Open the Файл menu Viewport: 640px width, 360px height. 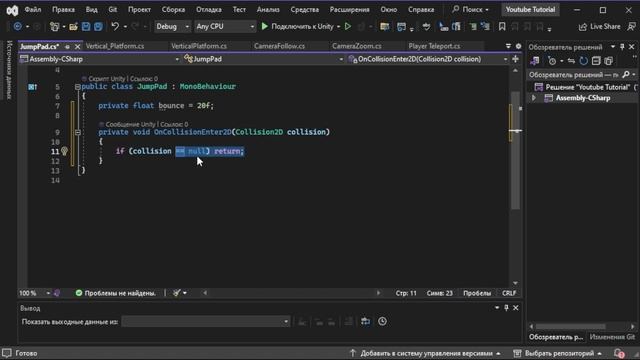click(x=33, y=9)
